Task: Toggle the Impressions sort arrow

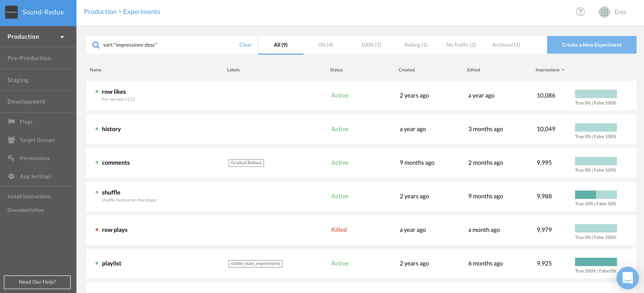Action: [x=563, y=70]
